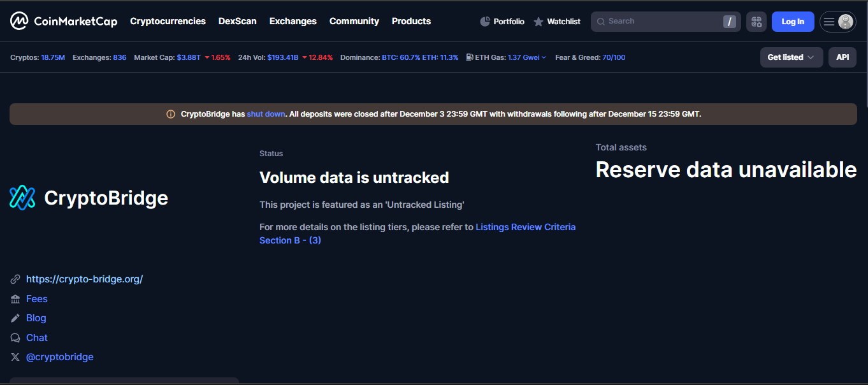Open the Chat link
The height and width of the screenshot is (385, 868).
click(x=37, y=338)
